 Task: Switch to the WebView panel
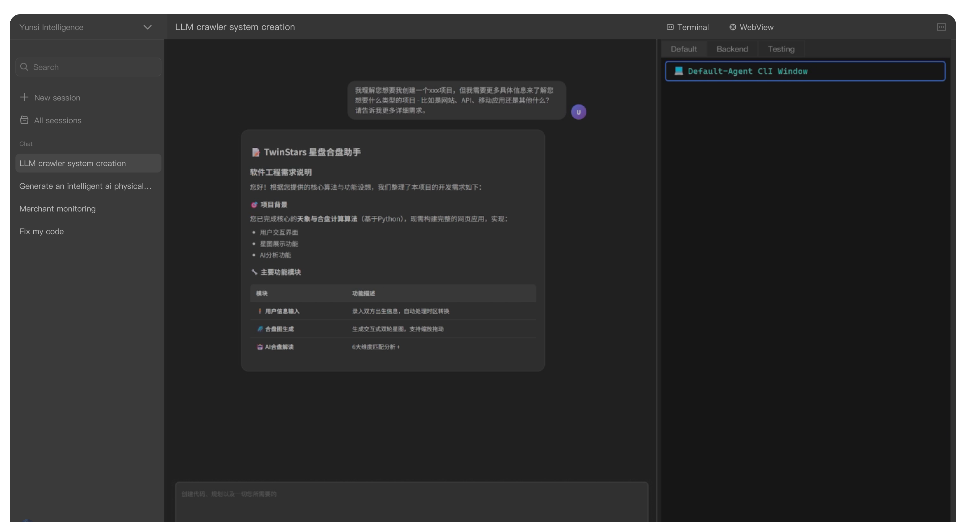click(751, 27)
